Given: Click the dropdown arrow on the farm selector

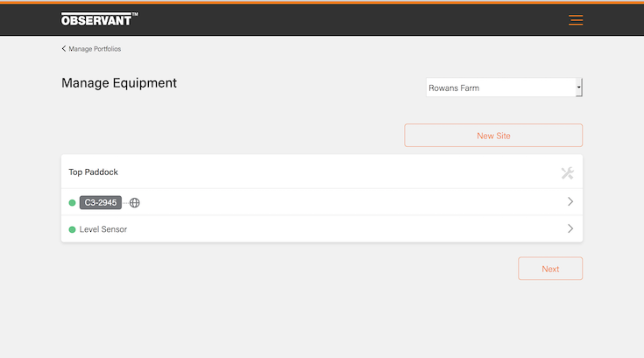Looking at the screenshot, I should point(578,88).
